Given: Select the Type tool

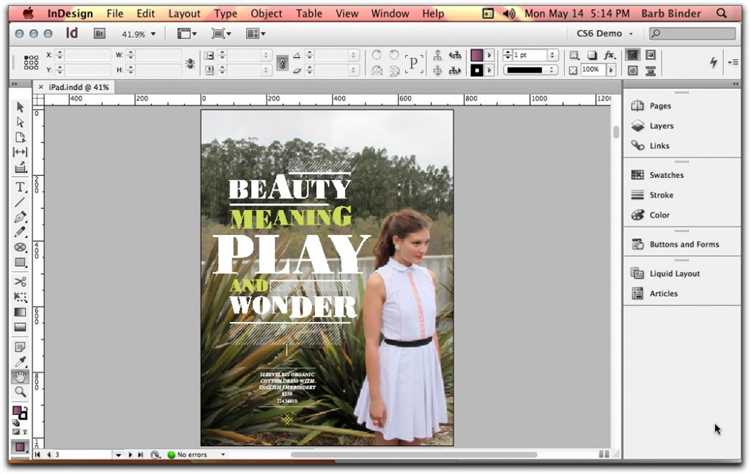Looking at the screenshot, I should [20, 187].
